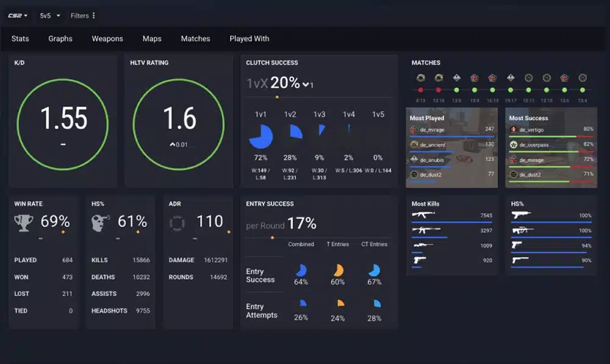Click the K/D 1.55 ring gauge
610x364 pixels.
point(63,124)
